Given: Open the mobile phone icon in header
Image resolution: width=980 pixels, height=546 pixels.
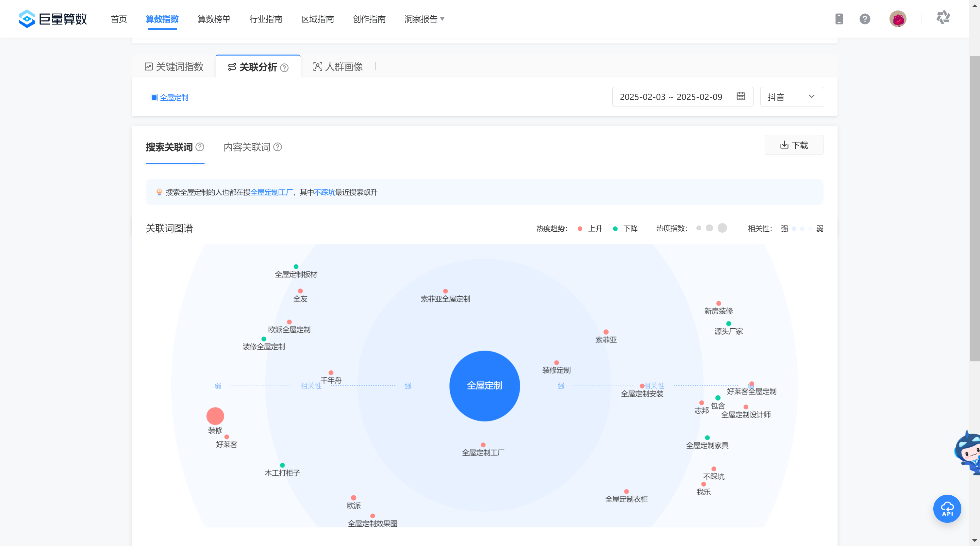Looking at the screenshot, I should pyautogui.click(x=839, y=19).
